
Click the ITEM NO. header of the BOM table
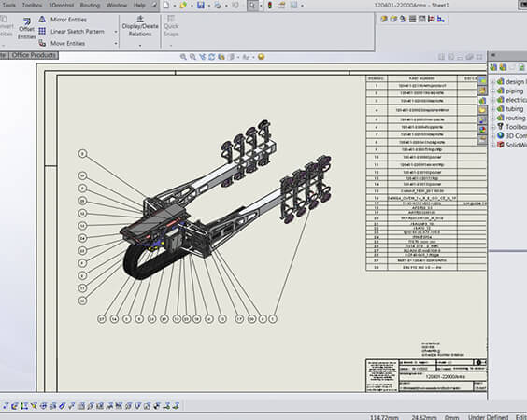[x=377, y=78]
